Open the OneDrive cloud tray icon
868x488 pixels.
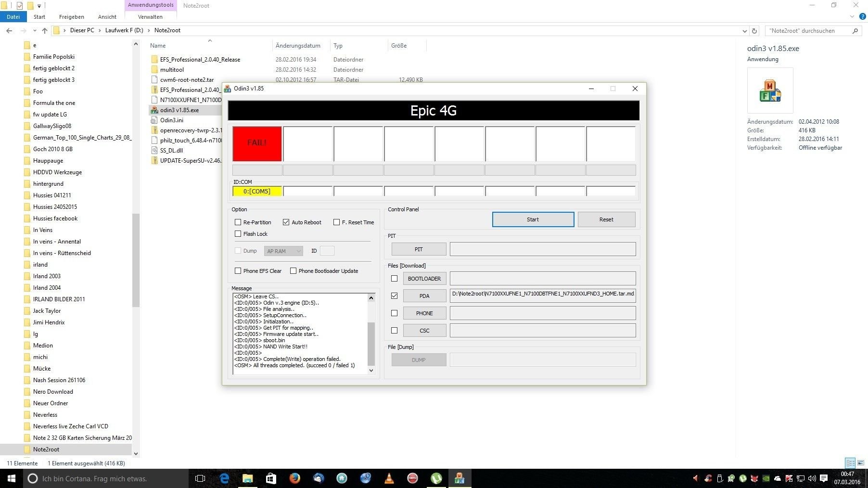point(778,478)
